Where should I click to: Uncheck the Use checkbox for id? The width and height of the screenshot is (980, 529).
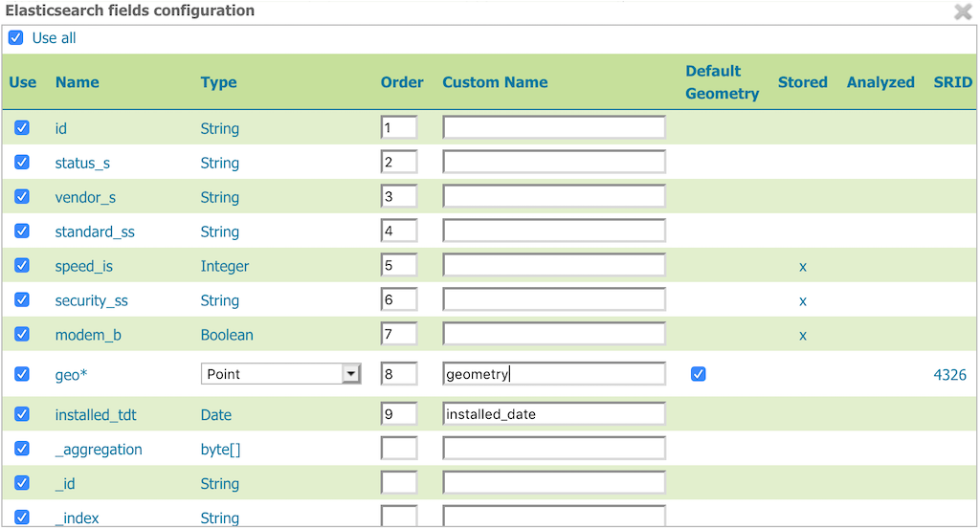pyautogui.click(x=22, y=128)
